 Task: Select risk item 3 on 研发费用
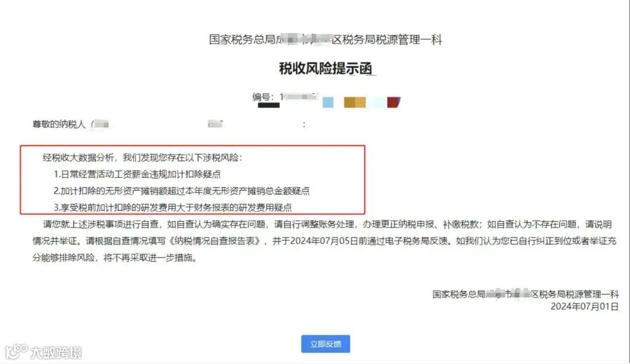173,207
